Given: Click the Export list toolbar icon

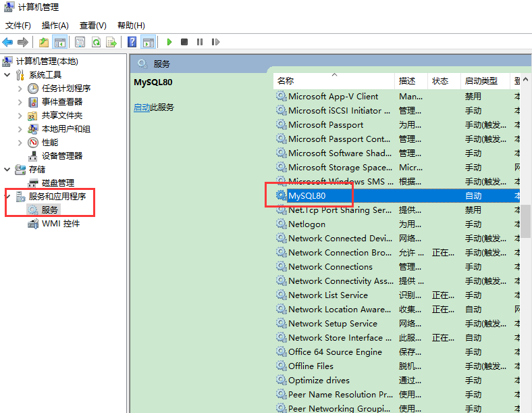Looking at the screenshot, I should 111,42.
